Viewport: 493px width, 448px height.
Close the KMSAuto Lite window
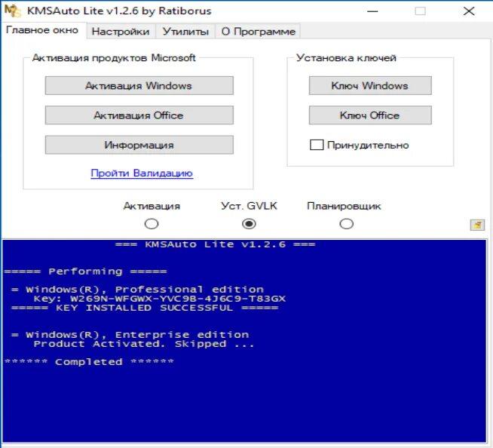tap(469, 11)
